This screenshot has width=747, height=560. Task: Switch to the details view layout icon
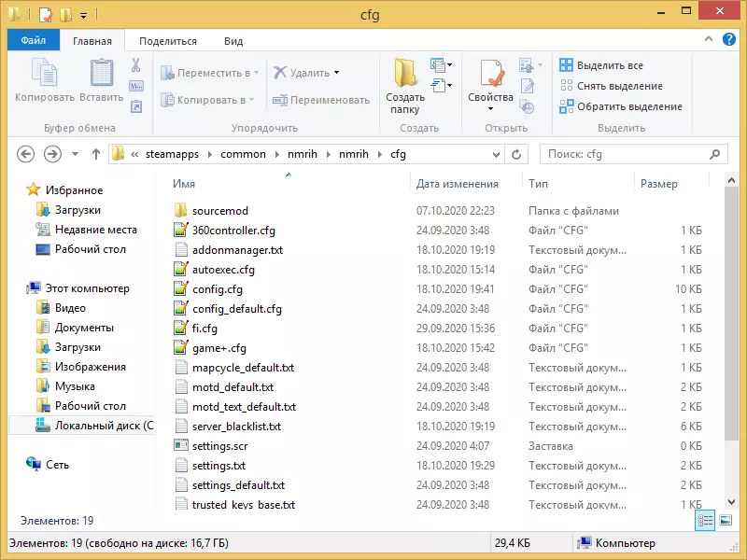point(705,520)
